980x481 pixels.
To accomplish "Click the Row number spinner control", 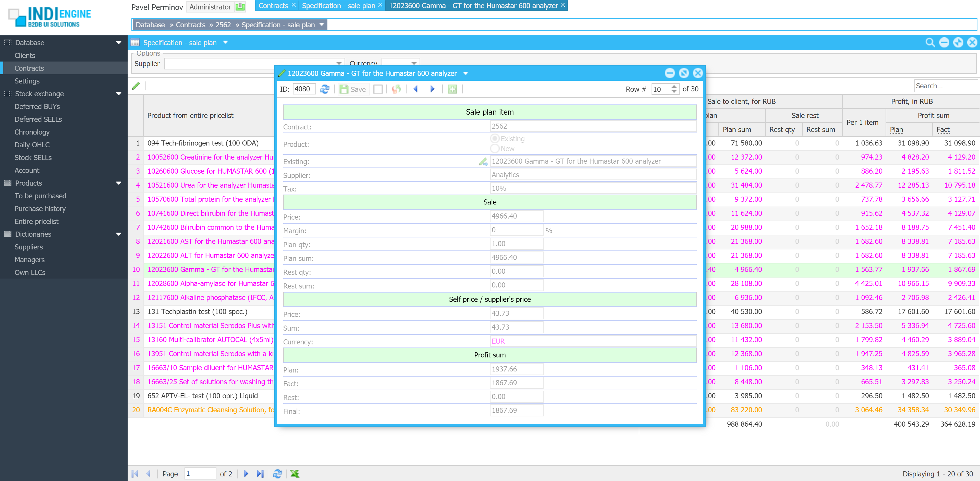I will (674, 89).
